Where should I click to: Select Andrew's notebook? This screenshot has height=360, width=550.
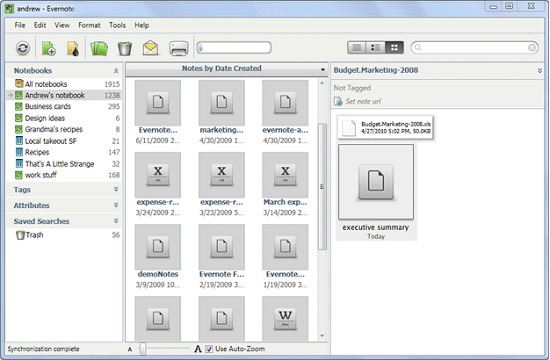[x=64, y=95]
